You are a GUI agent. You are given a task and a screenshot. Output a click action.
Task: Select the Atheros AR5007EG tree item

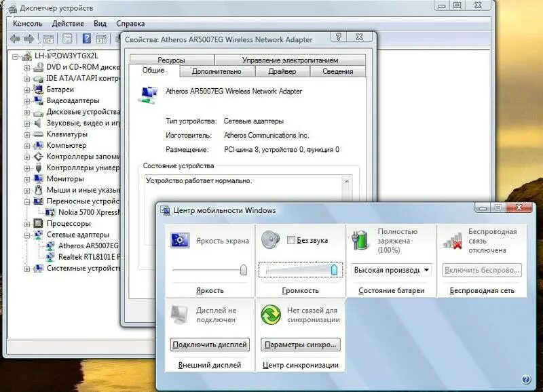tap(88, 246)
